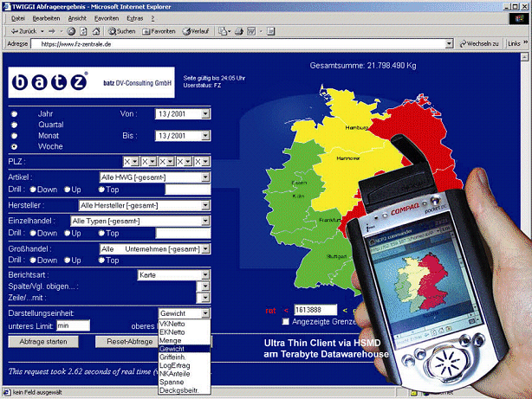Click the Refresh page icon
Screen dimensions: 532x399
[85, 30]
